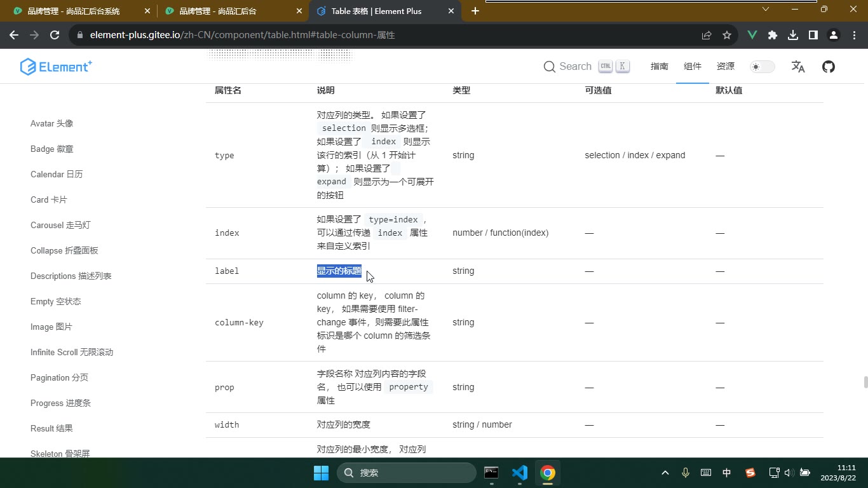This screenshot has height=488, width=868.
Task: Focus the browser address bar URL
Action: (243, 36)
